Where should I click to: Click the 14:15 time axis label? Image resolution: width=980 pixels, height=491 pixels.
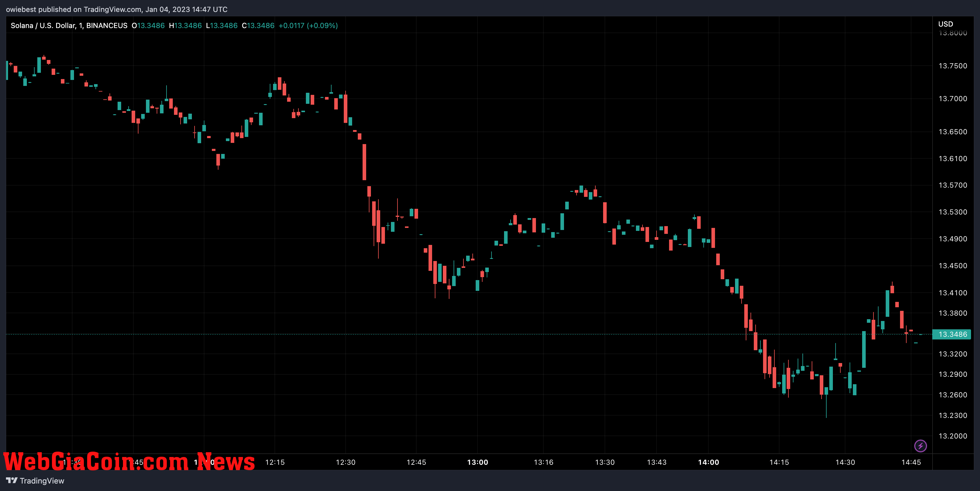779,462
